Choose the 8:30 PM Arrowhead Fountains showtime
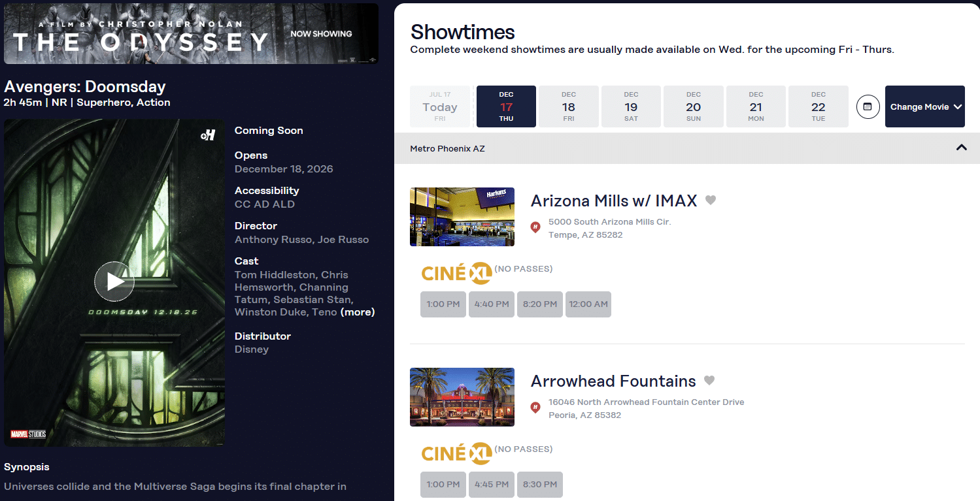 pyautogui.click(x=540, y=485)
